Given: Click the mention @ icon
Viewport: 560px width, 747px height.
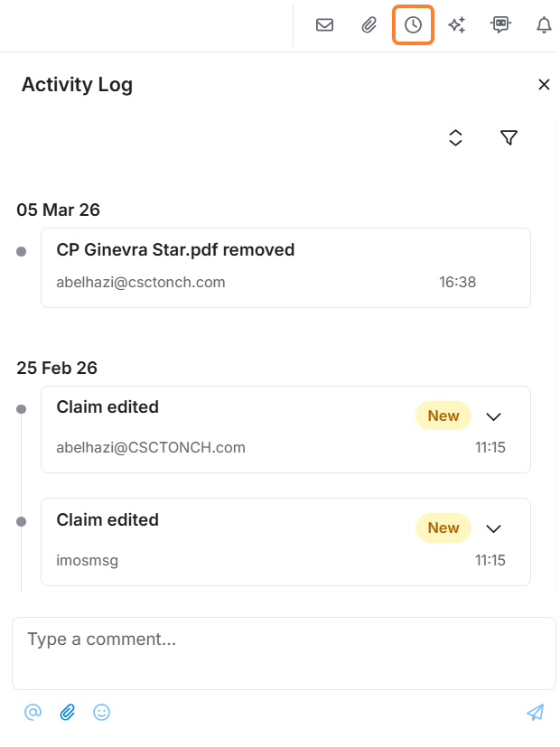Looking at the screenshot, I should coord(33,713).
